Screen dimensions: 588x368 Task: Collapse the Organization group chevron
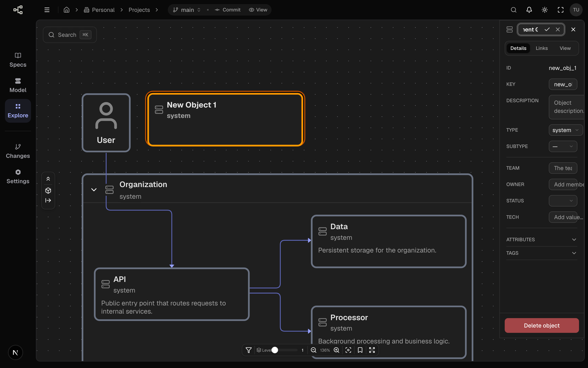coord(94,190)
